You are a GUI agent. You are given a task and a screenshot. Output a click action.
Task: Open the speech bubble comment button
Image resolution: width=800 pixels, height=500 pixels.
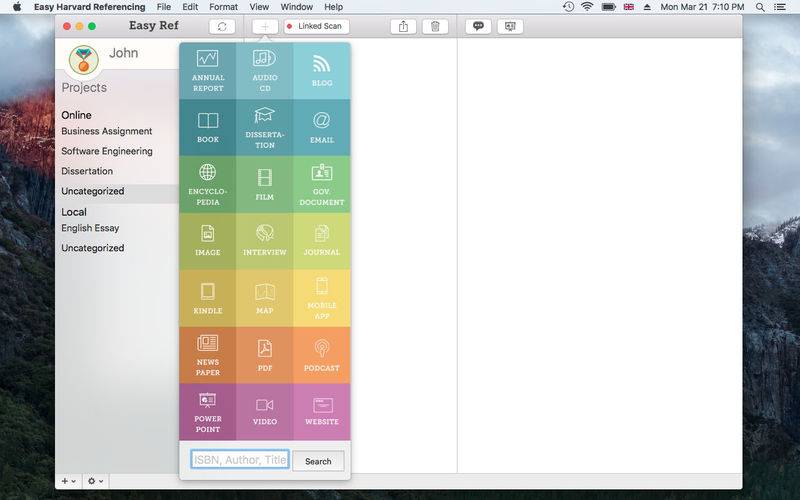click(x=478, y=27)
